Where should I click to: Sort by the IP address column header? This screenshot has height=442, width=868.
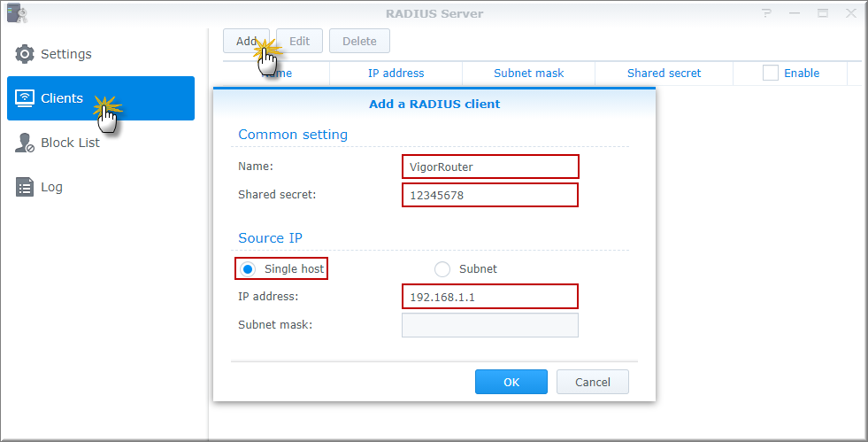click(396, 74)
